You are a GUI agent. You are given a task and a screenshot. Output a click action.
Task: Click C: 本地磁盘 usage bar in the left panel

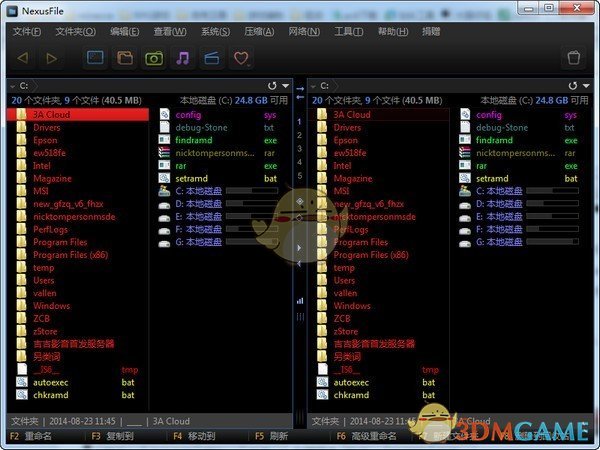tap(252, 191)
